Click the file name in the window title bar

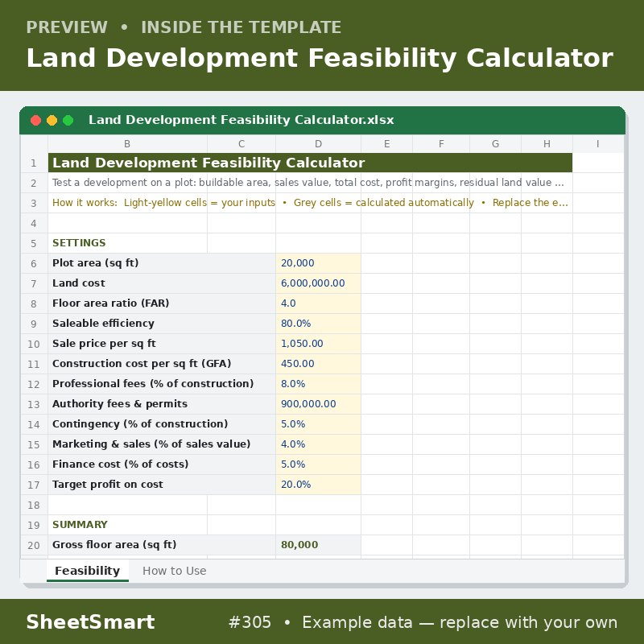coord(241,120)
